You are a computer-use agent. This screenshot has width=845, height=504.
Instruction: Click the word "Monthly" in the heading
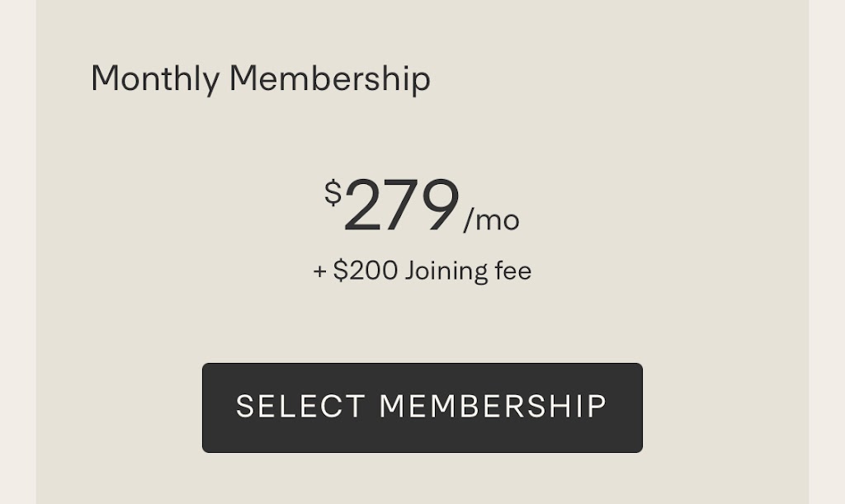coord(155,79)
